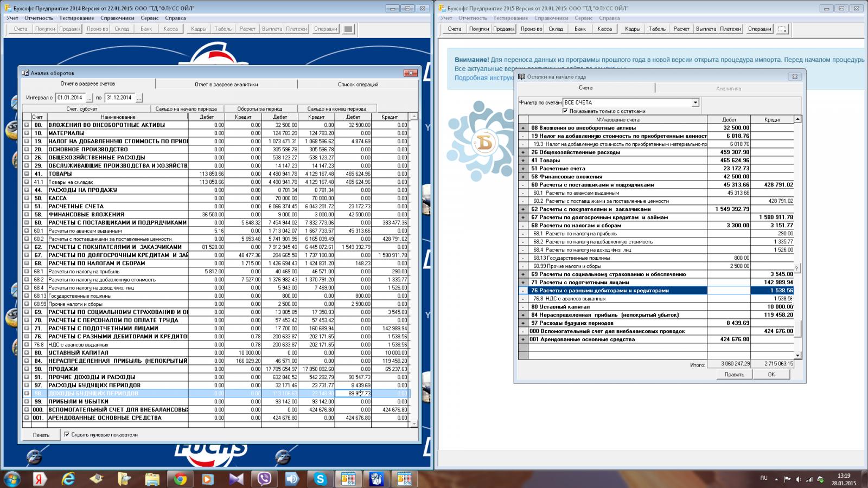
Task: Click the Yandex icon in the taskbar
Action: [39, 479]
